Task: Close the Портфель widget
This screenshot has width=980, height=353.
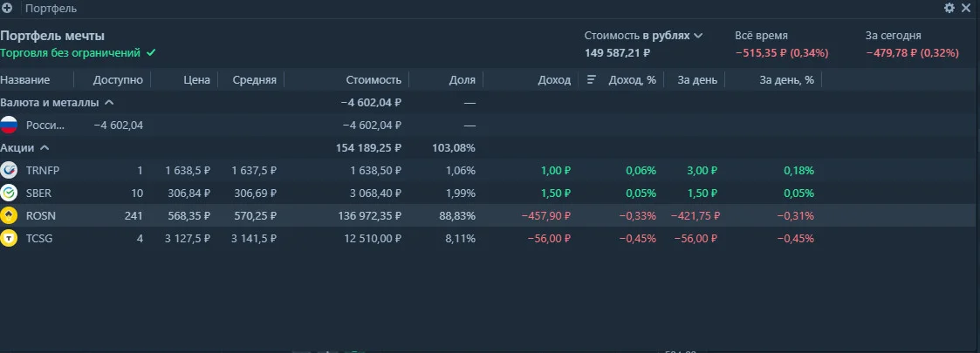Action: click(966, 8)
